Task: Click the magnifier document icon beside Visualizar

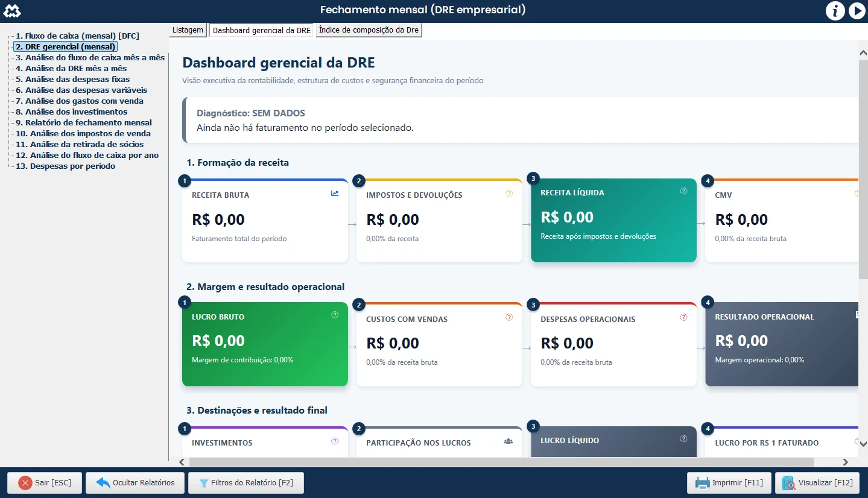Action: pos(788,483)
